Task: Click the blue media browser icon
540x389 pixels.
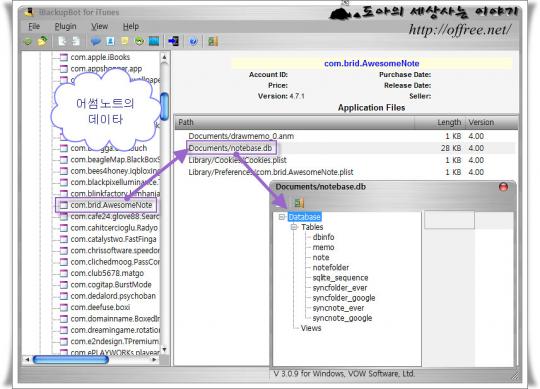Action: click(154, 41)
